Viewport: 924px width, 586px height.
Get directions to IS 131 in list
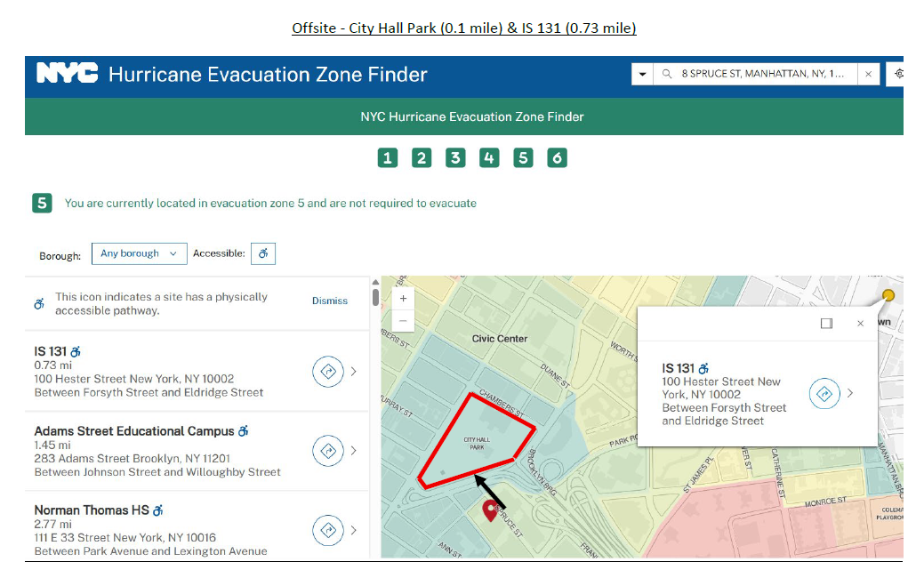tap(328, 372)
